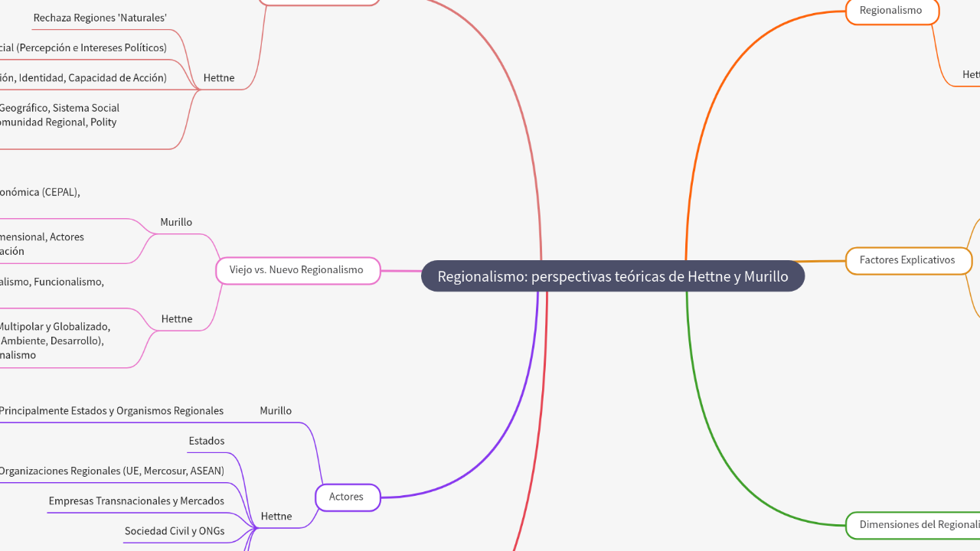This screenshot has width=980, height=551.
Task: Click Rechaza Regiones 'Naturales' text
Action: click(x=100, y=18)
